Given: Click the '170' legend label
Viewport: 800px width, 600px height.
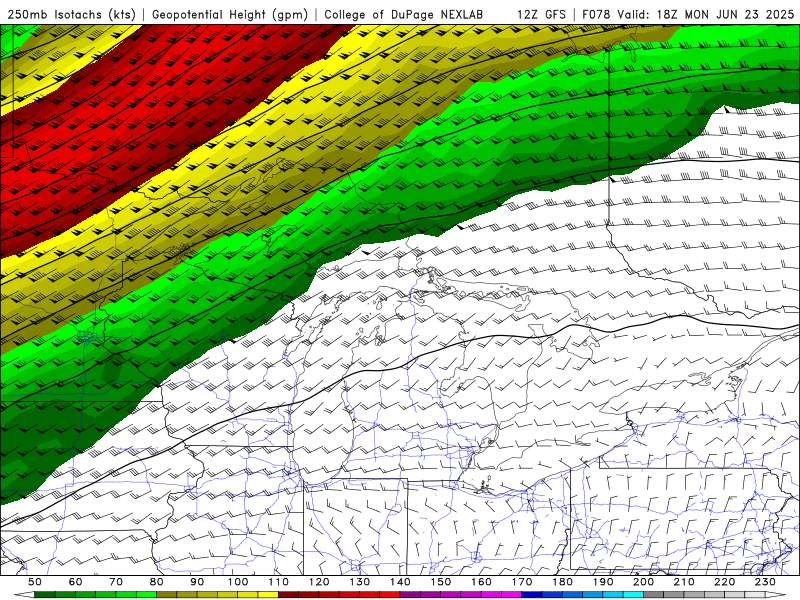Looking at the screenshot, I should [522, 582].
